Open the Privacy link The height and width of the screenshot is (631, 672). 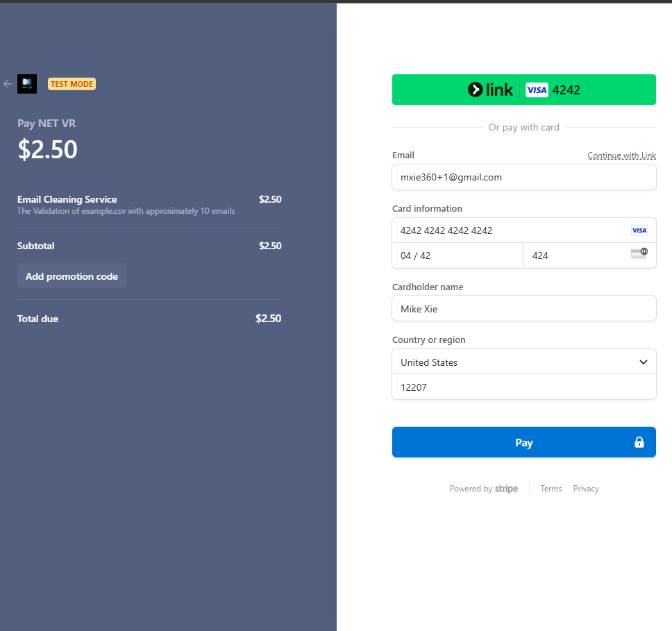click(x=585, y=489)
